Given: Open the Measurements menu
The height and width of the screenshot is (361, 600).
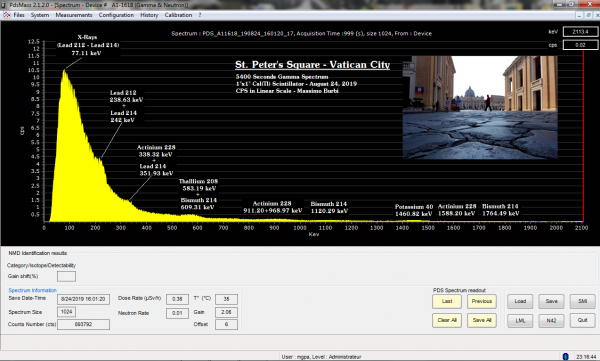Looking at the screenshot, I should [74, 15].
